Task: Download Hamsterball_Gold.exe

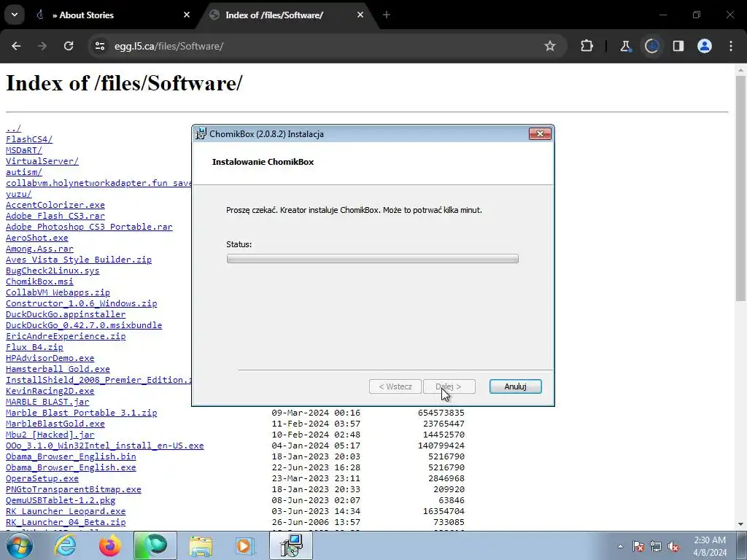Action: [58, 369]
